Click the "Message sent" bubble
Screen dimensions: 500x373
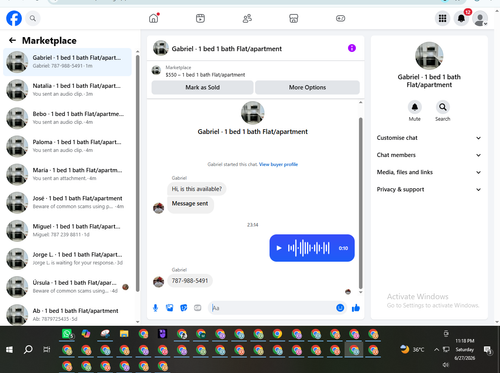click(x=190, y=204)
